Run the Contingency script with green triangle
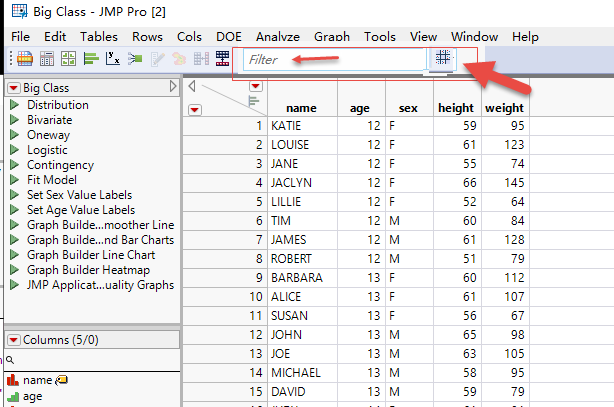 click(x=14, y=165)
